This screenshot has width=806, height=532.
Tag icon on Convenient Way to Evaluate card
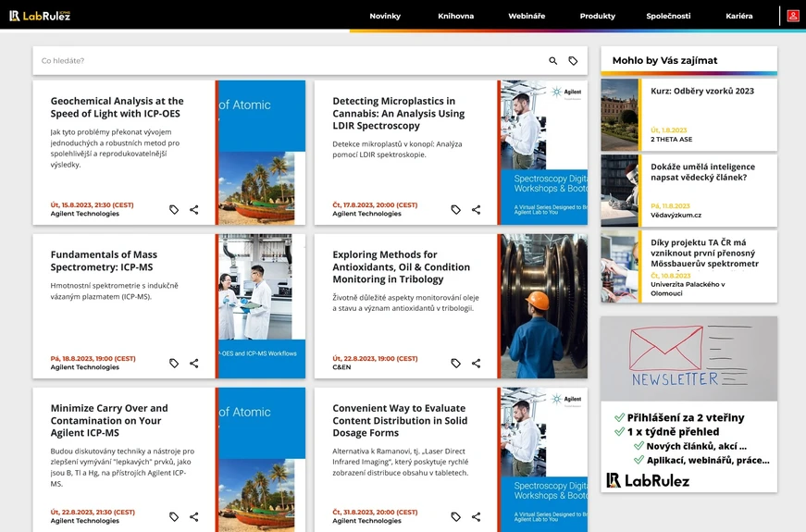(456, 516)
